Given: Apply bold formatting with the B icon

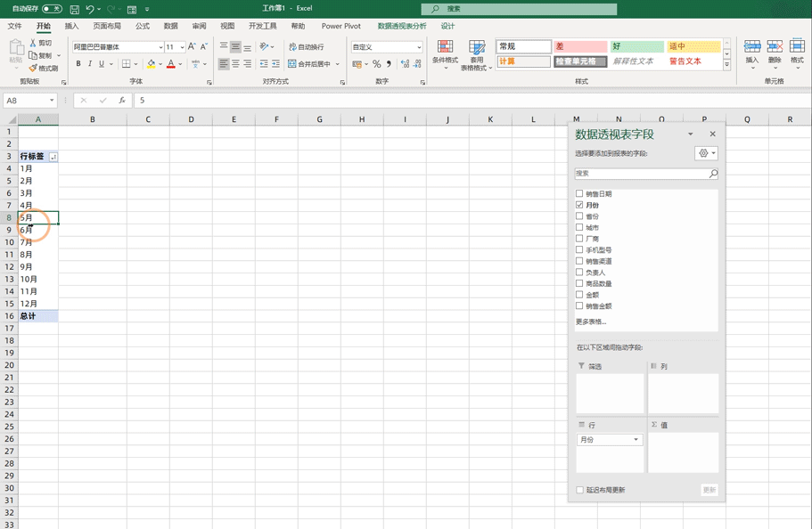Looking at the screenshot, I should pos(78,64).
